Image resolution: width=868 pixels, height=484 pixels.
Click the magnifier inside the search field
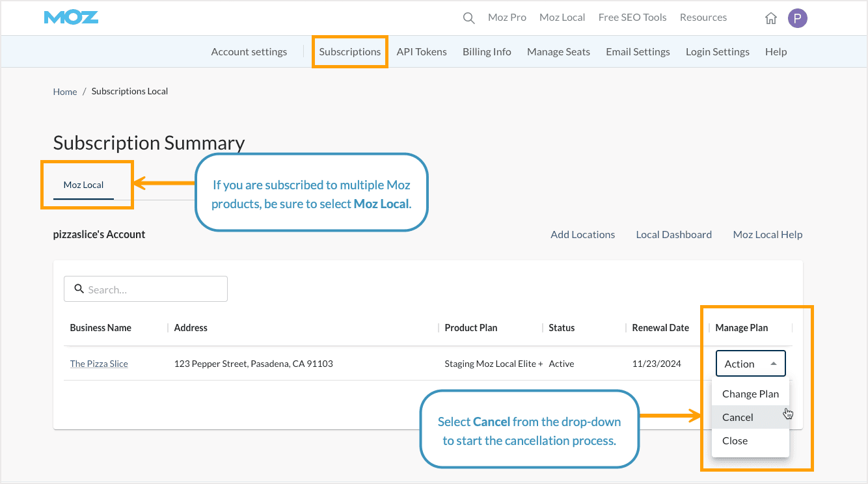(79, 289)
